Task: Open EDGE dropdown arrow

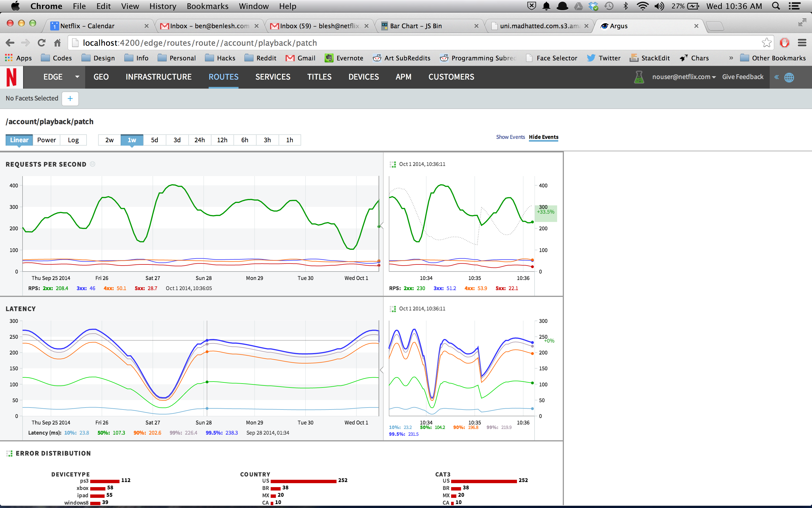Action: pyautogui.click(x=77, y=77)
